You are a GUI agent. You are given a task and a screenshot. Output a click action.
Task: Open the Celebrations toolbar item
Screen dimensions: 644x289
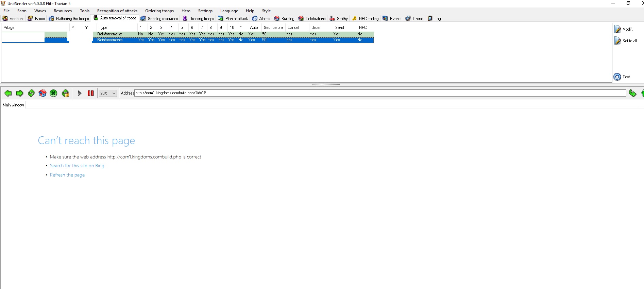tap(312, 18)
